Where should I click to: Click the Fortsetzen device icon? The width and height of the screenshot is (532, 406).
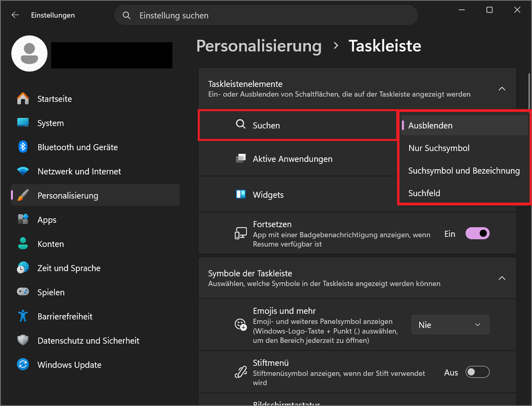241,233
